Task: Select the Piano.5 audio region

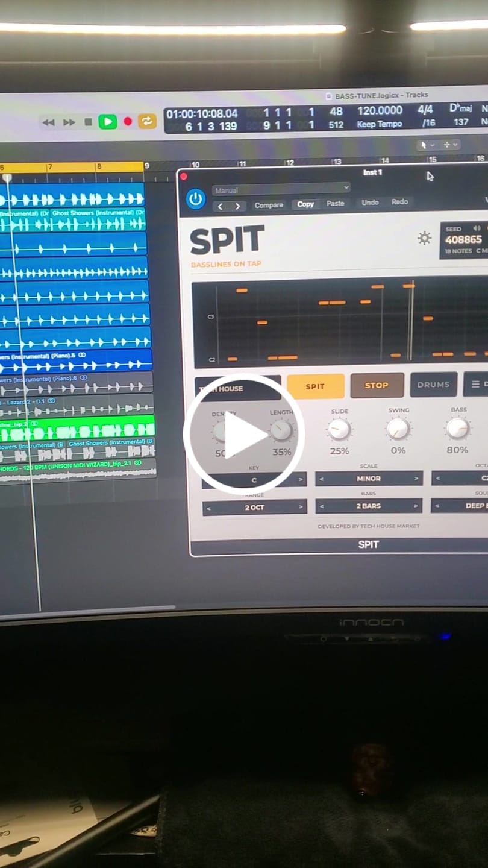Action: tap(76, 360)
